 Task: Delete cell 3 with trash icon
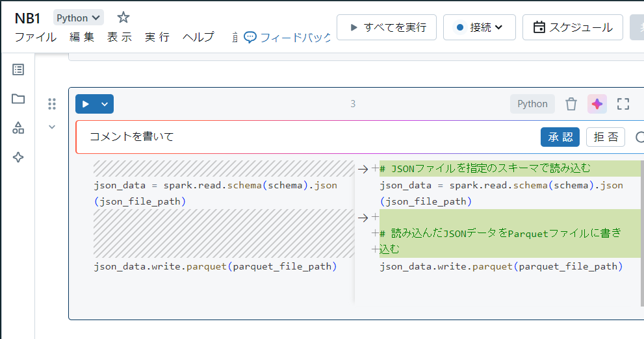point(571,104)
